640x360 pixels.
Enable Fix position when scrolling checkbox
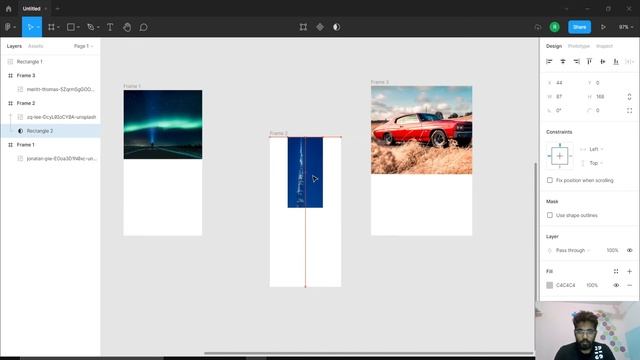pos(550,180)
